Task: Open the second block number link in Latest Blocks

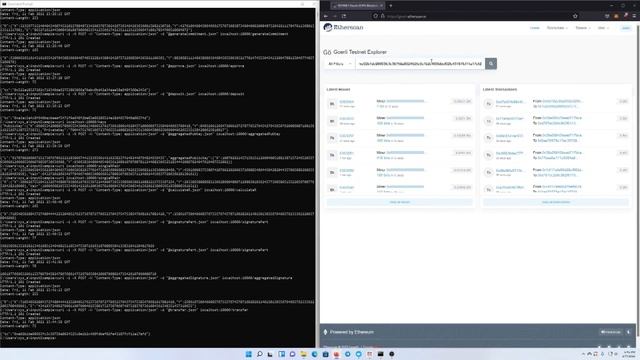Action: (x=347, y=119)
